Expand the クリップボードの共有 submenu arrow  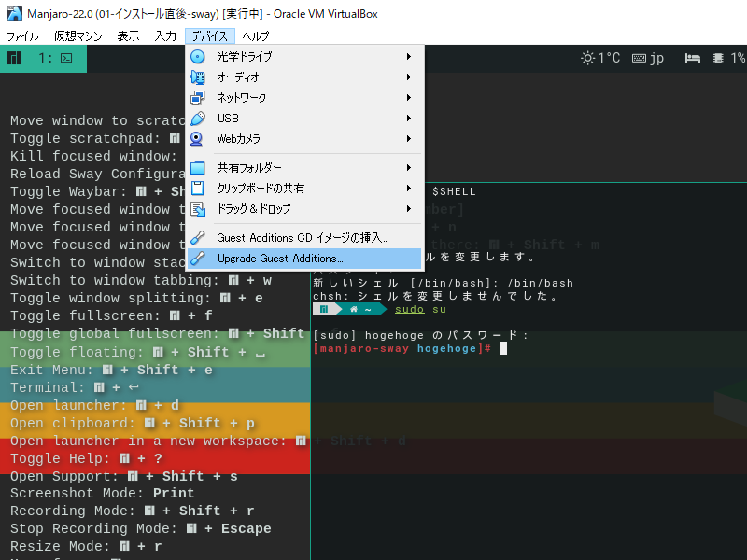[x=409, y=189]
